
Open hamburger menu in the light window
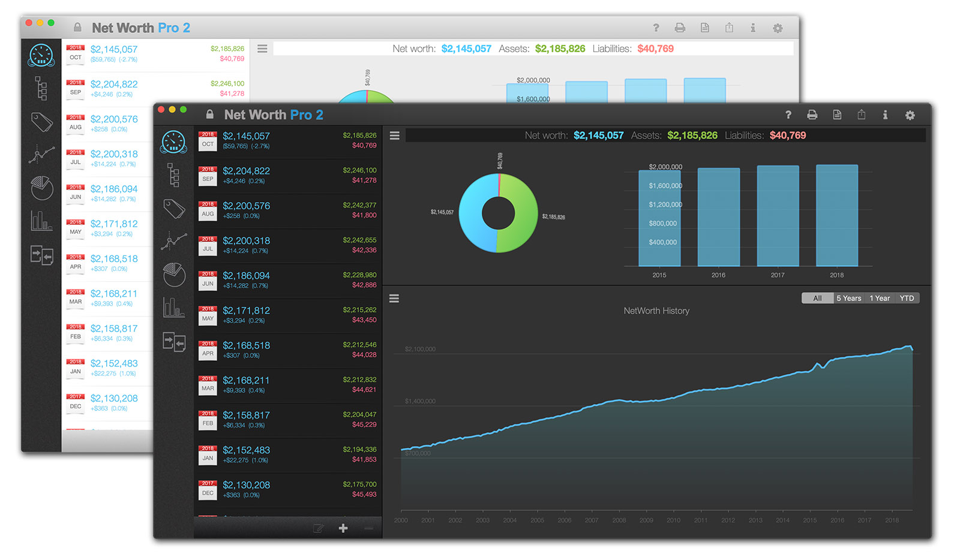pyautogui.click(x=262, y=49)
